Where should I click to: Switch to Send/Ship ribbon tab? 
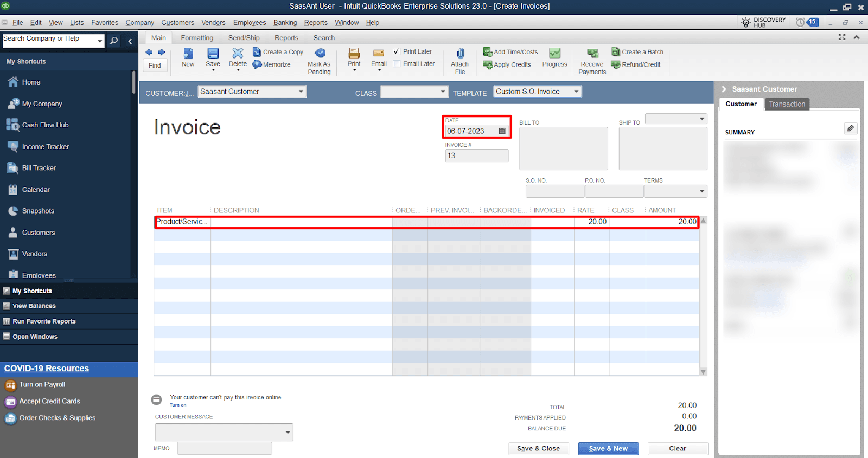(244, 38)
